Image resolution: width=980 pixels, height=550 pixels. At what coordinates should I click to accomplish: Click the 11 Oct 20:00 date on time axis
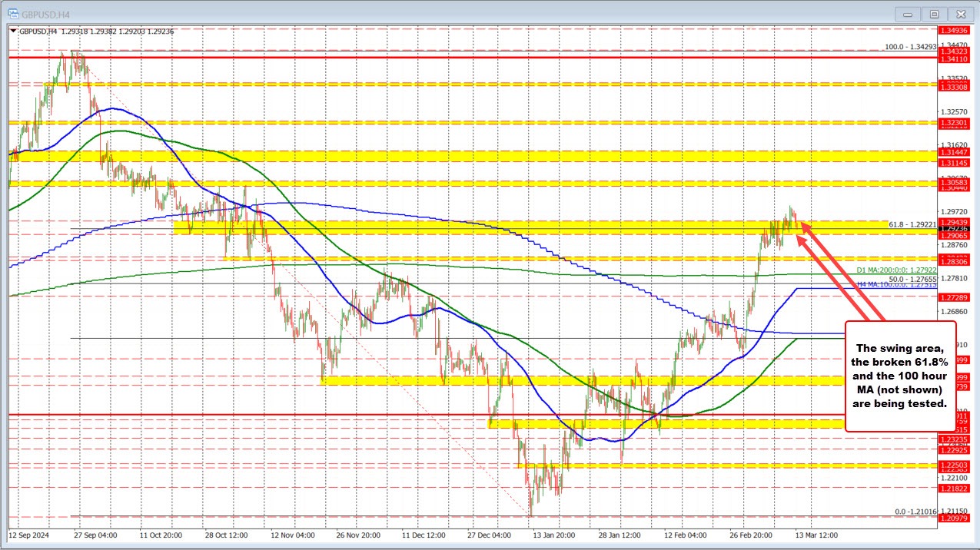coord(161,534)
